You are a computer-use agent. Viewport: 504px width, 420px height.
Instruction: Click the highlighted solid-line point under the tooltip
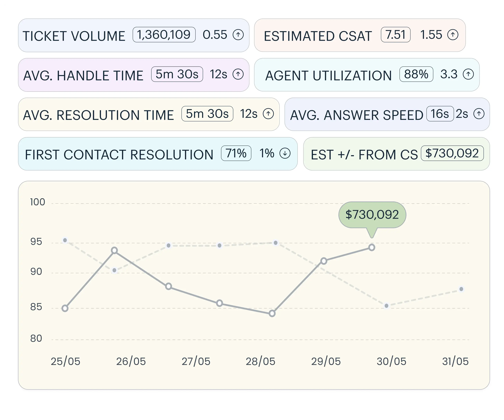point(372,247)
